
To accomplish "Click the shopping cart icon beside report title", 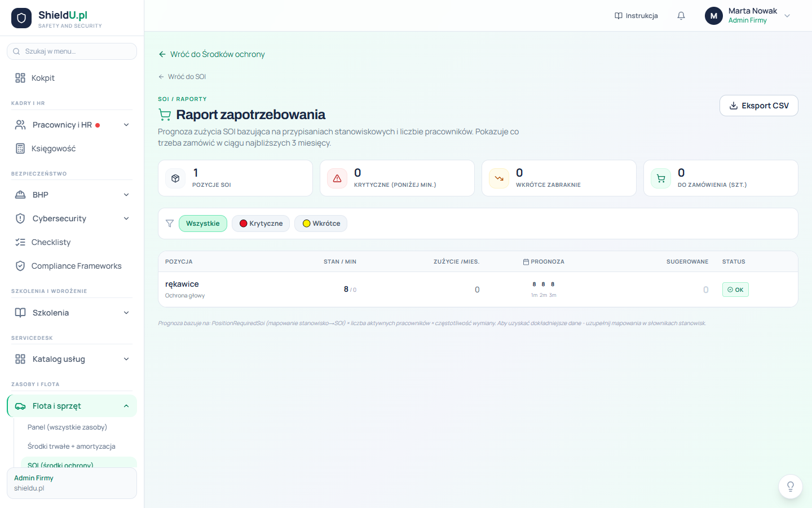I will tap(165, 115).
